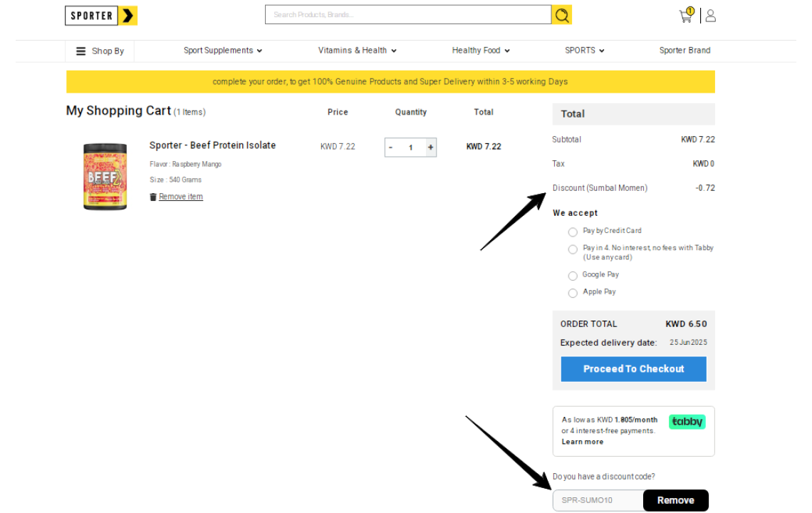Click the Subtotal KWD 7.22 amount

point(697,140)
